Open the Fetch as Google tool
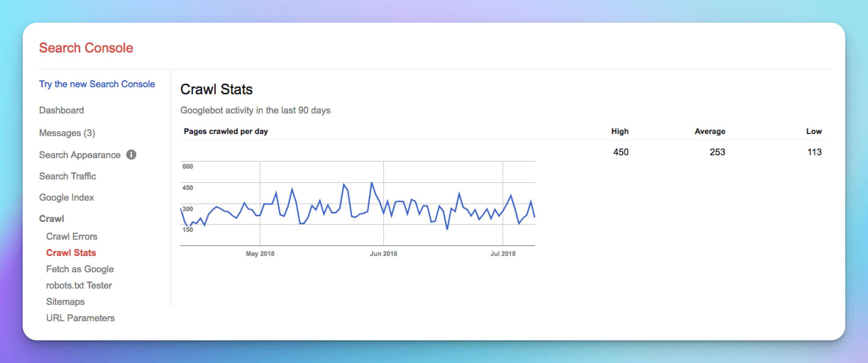The width and height of the screenshot is (868, 363). [80, 269]
